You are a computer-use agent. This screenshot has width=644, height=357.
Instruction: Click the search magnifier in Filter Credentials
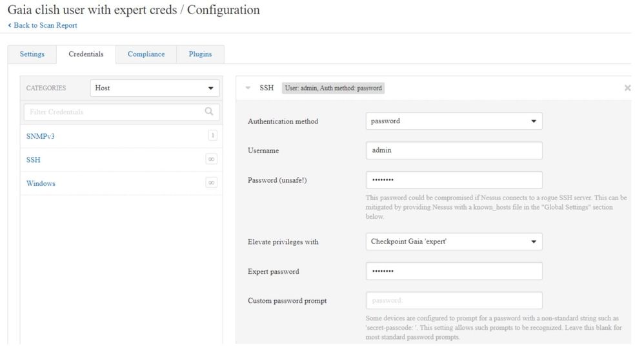pos(208,112)
